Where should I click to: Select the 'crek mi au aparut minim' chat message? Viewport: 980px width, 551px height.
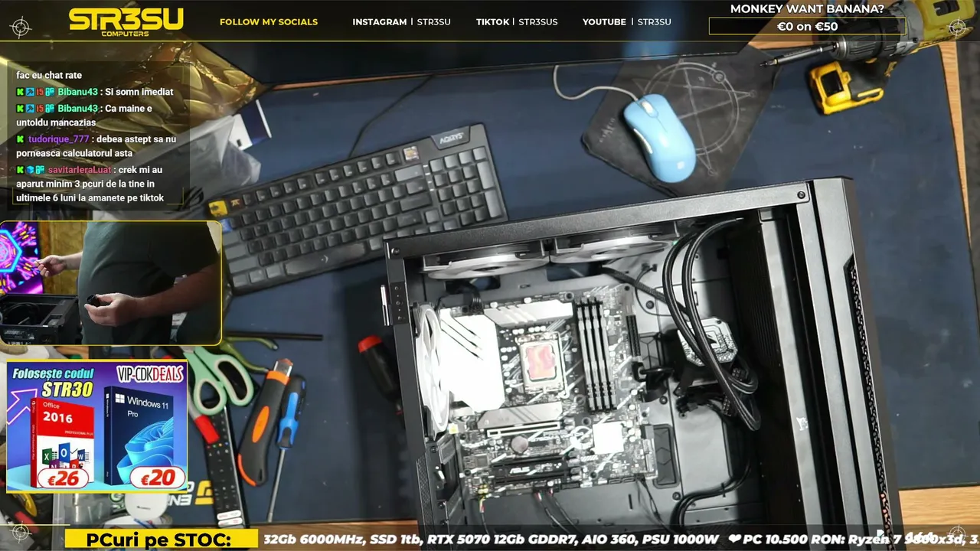[90, 184]
